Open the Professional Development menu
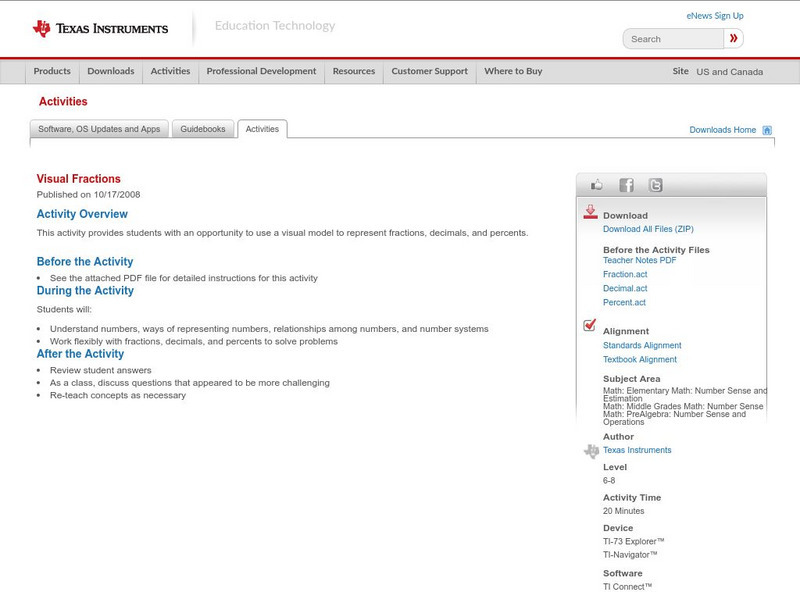800x592 pixels. [261, 72]
